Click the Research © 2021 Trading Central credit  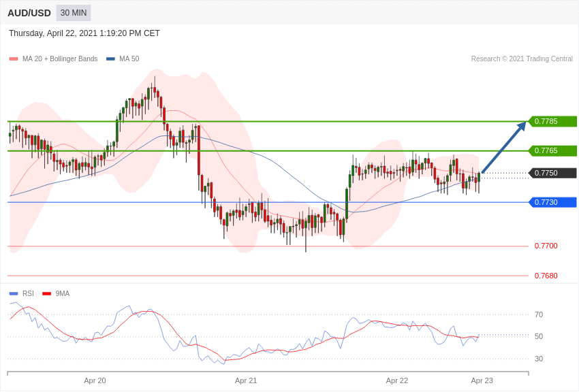point(522,59)
